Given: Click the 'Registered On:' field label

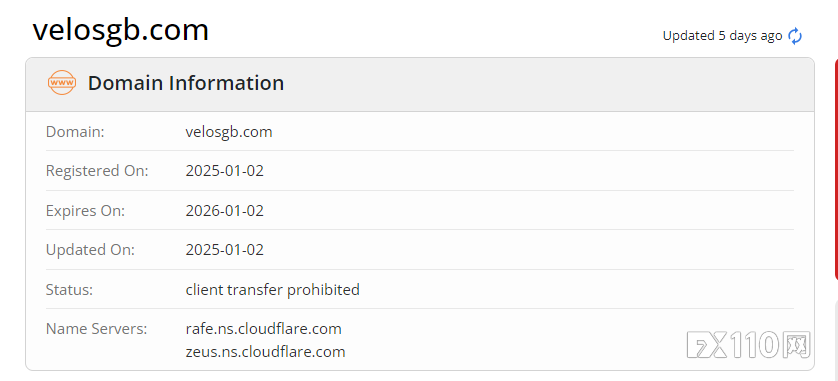Looking at the screenshot, I should pos(97,171).
